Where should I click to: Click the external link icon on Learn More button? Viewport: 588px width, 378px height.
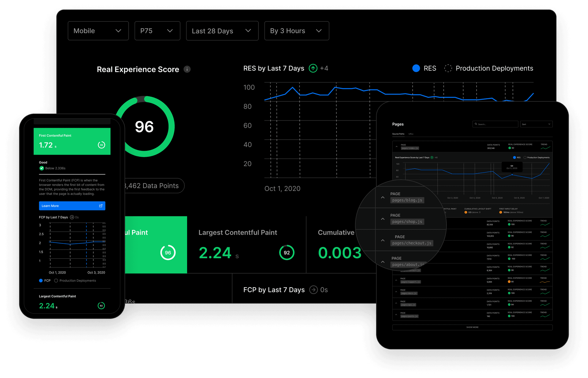coord(101,206)
